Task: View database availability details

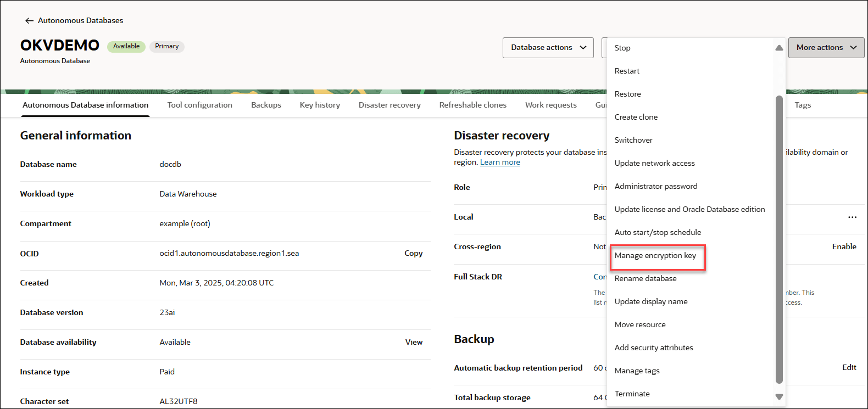Action: click(414, 343)
